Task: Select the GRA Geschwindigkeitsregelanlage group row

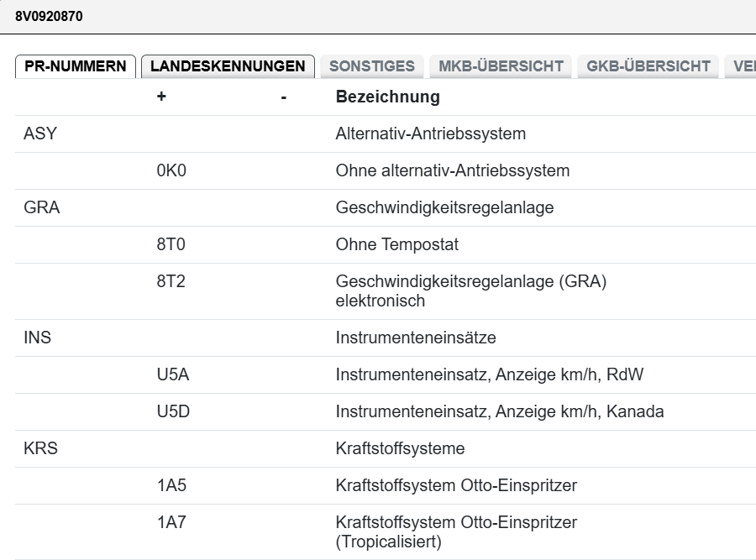Action: coord(444,207)
